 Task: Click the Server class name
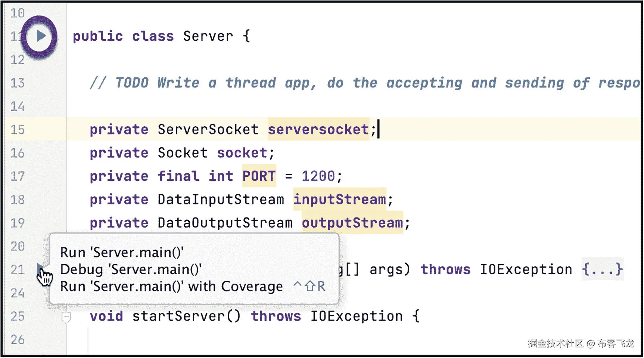click(x=208, y=36)
